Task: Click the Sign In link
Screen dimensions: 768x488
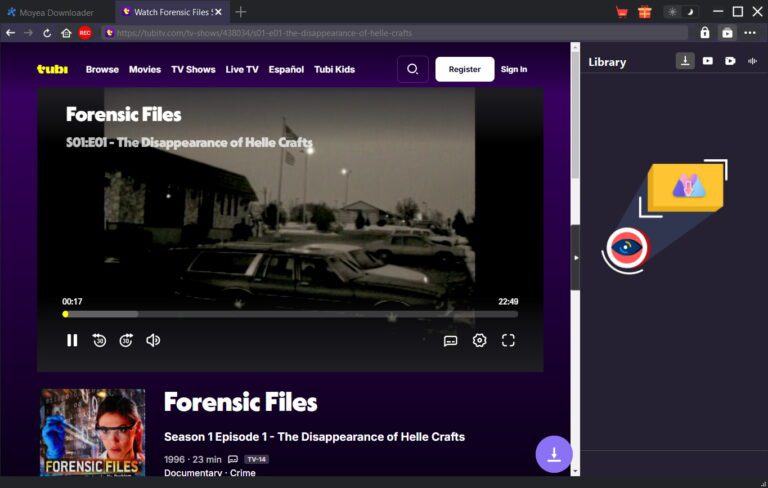Action: click(514, 69)
